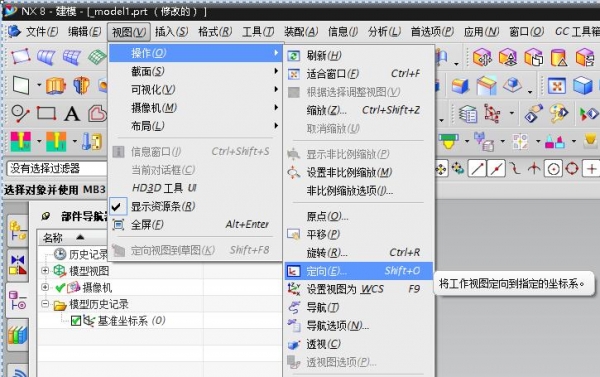Click the datum plane square icon
This screenshot has height=377, width=600.
coord(21,85)
